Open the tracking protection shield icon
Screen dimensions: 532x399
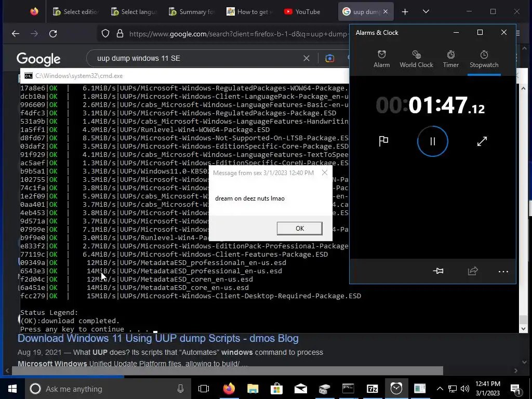(x=105, y=34)
